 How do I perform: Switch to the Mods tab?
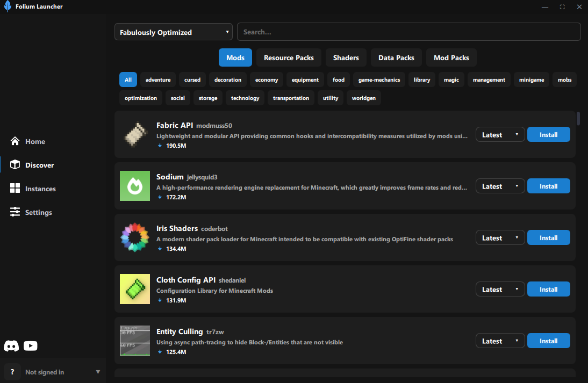pos(235,57)
